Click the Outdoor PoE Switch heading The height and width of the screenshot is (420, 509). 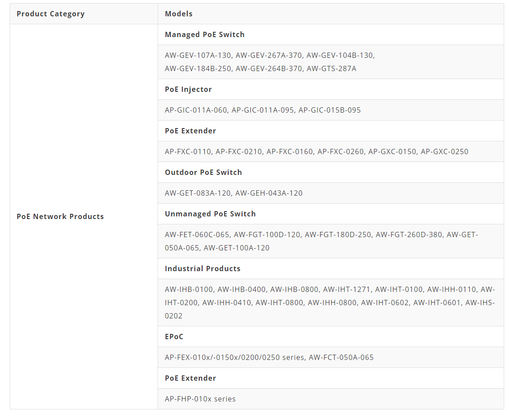(x=203, y=172)
